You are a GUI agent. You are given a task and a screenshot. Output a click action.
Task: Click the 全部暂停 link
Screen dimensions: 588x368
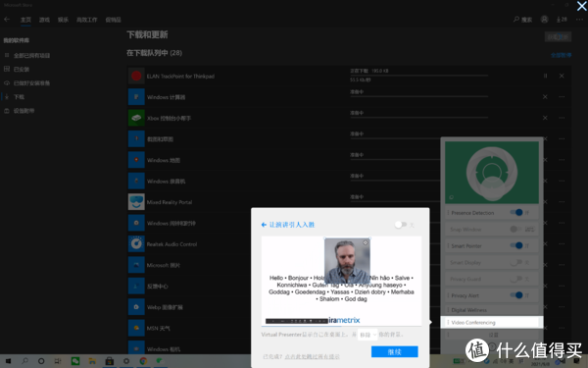561,55
